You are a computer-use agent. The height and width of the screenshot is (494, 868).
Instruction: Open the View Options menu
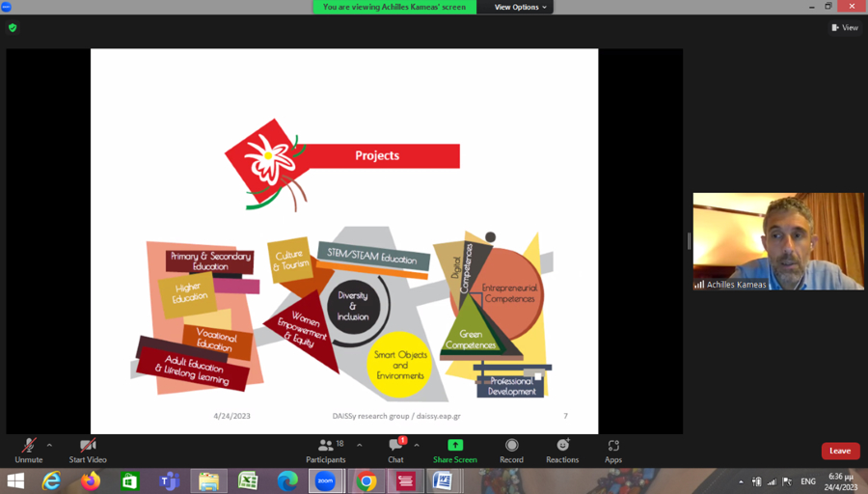click(x=521, y=7)
